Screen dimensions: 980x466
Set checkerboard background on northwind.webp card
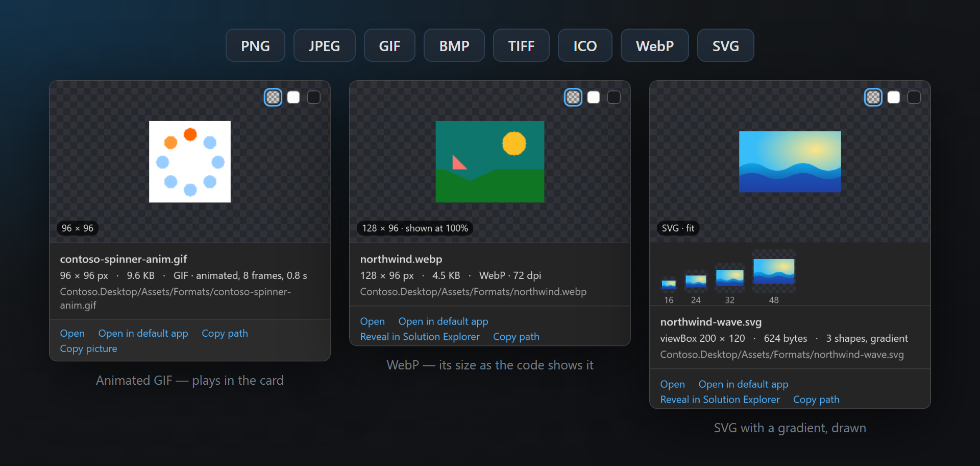573,97
